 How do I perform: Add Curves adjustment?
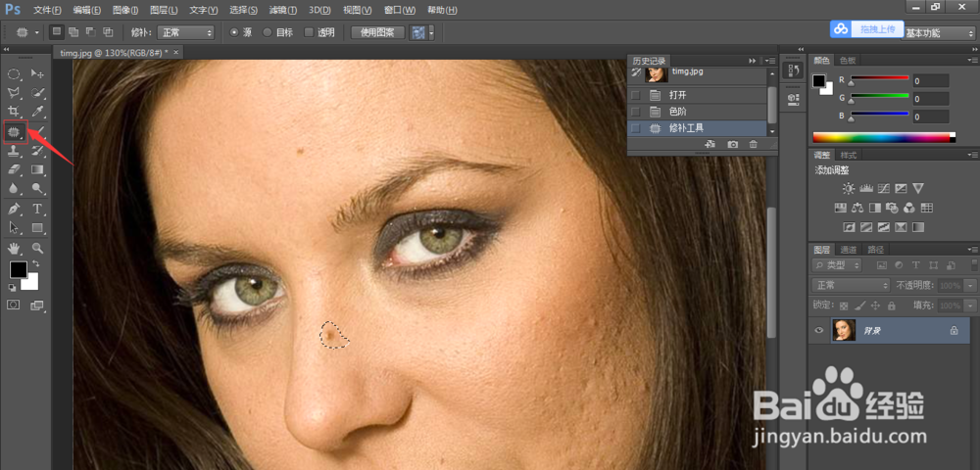tap(883, 188)
